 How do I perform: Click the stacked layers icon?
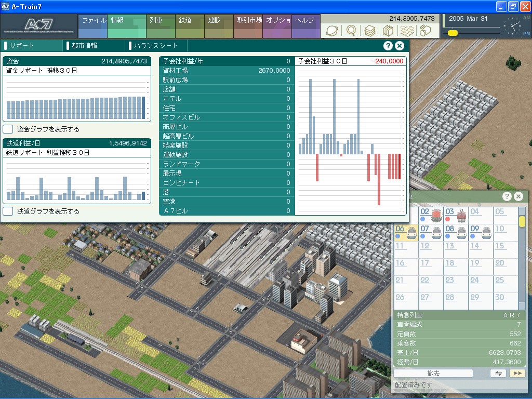(369, 31)
